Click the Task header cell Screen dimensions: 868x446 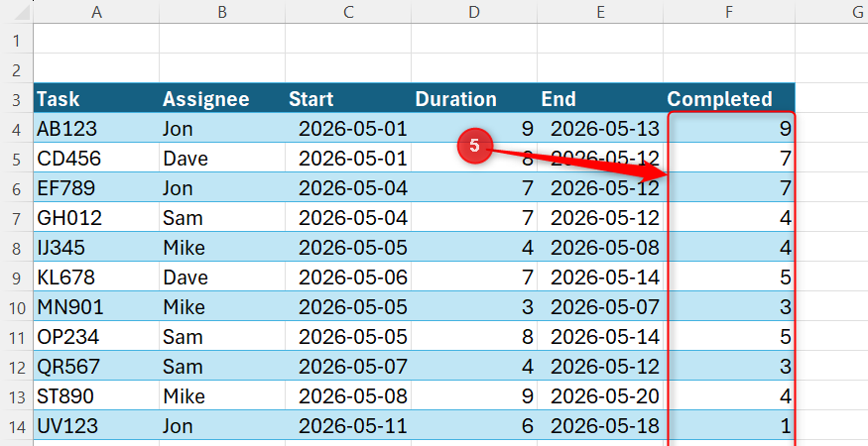point(96,98)
